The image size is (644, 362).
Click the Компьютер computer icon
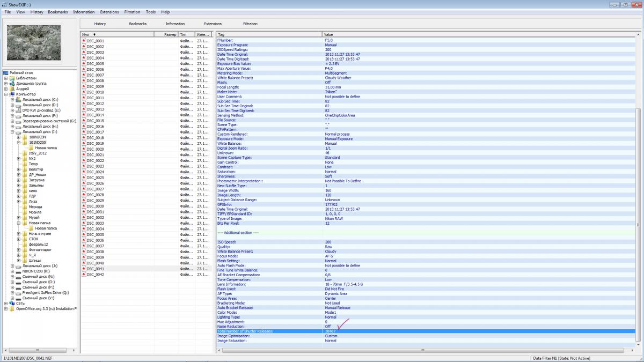coord(12,94)
